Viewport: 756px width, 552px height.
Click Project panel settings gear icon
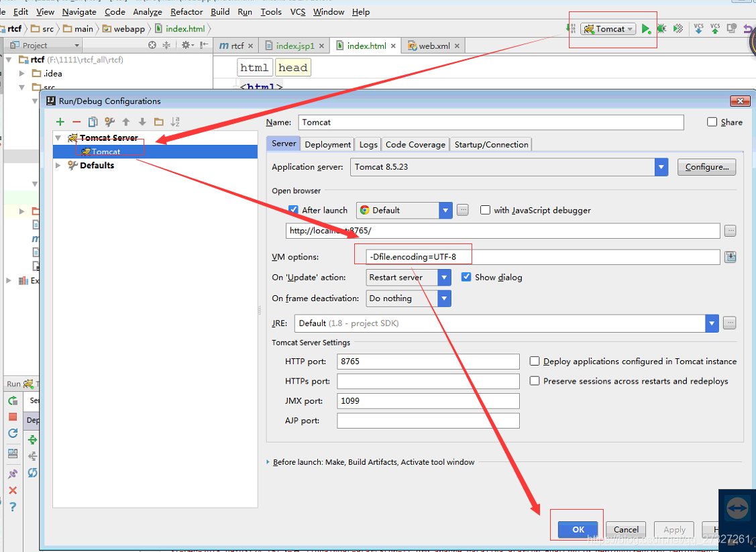186,45
